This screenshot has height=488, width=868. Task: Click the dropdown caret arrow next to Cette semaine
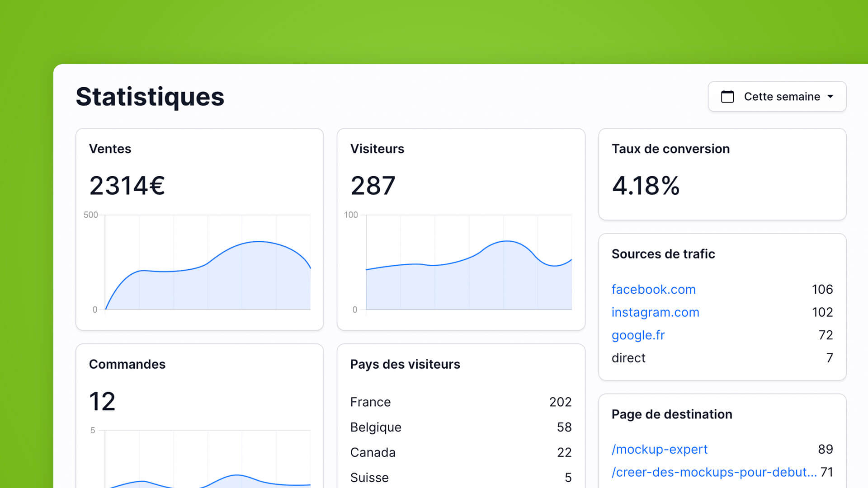830,97
